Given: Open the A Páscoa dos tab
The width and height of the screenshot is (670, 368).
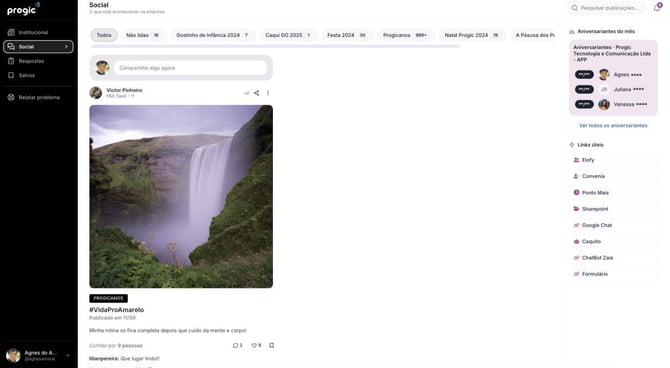Looking at the screenshot, I should coord(534,35).
